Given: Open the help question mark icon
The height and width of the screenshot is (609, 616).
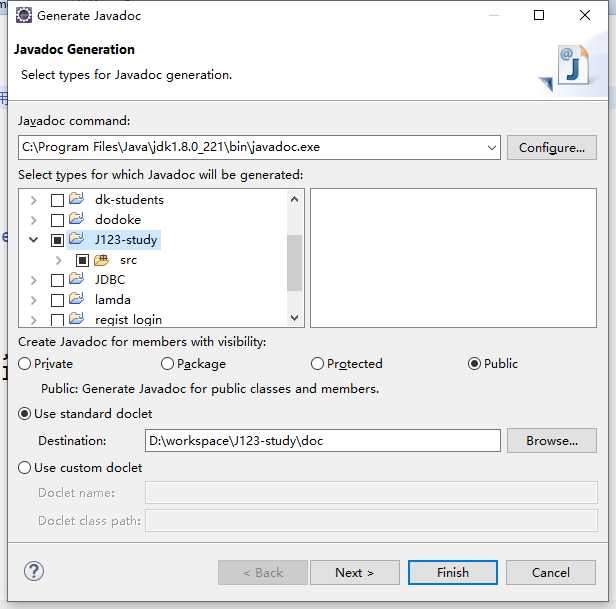Looking at the screenshot, I should coord(34,571).
